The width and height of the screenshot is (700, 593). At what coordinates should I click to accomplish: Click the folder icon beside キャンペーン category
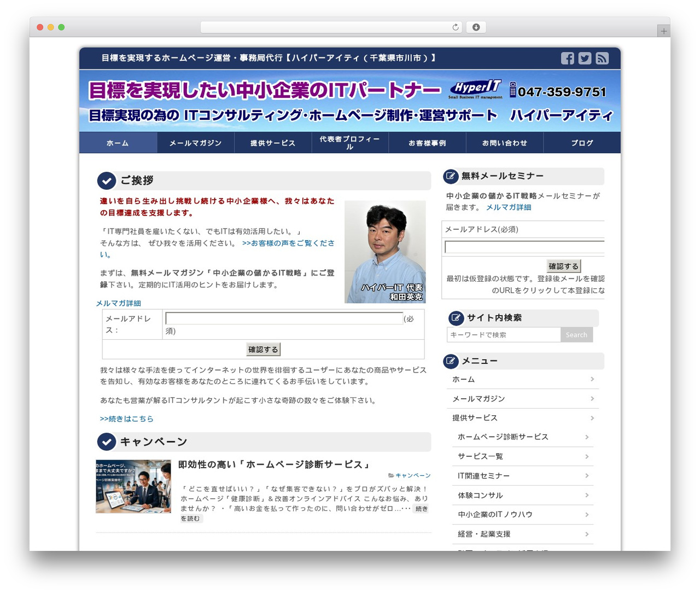pyautogui.click(x=391, y=475)
